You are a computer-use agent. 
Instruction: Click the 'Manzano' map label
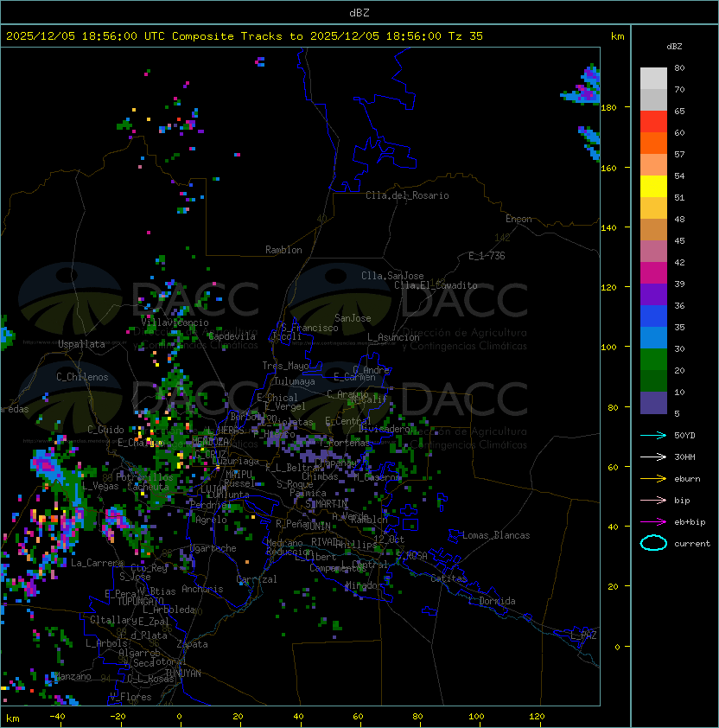tap(73, 676)
